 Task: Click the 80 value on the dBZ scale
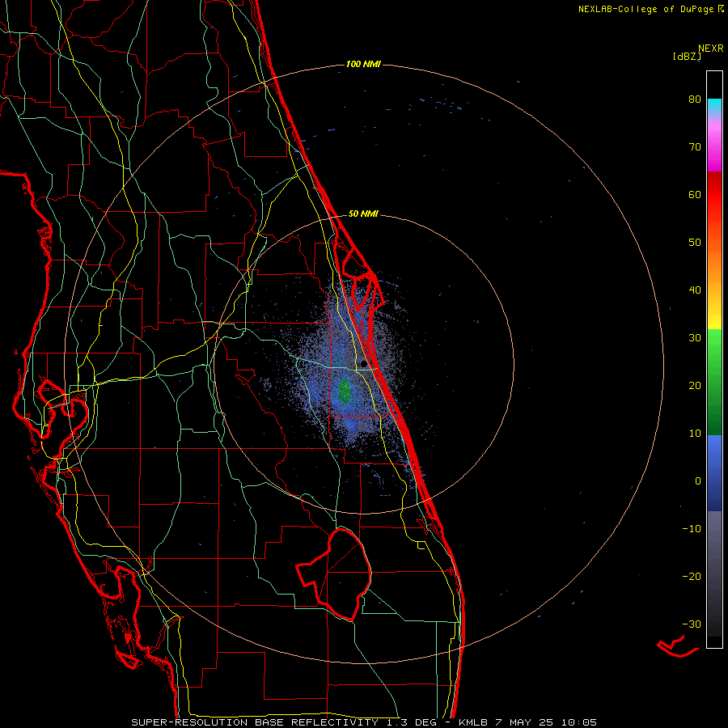coord(695,99)
